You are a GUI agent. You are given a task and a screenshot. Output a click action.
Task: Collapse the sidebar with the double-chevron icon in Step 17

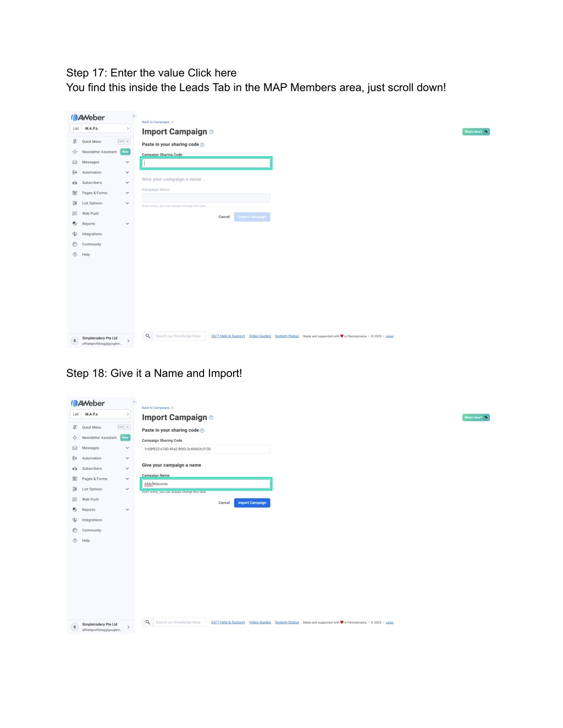coord(134,116)
